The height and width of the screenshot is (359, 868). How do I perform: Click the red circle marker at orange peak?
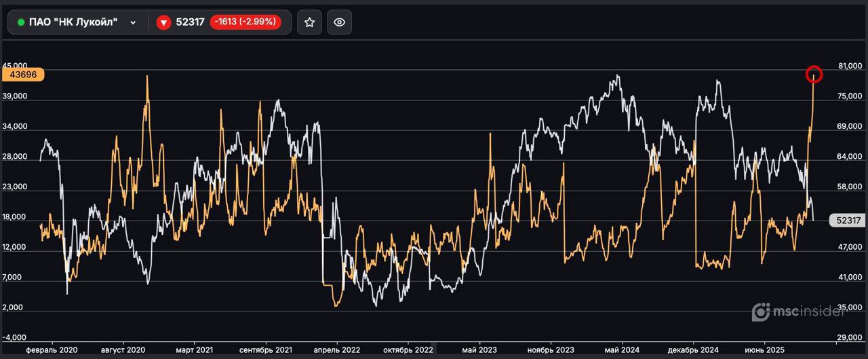[814, 75]
